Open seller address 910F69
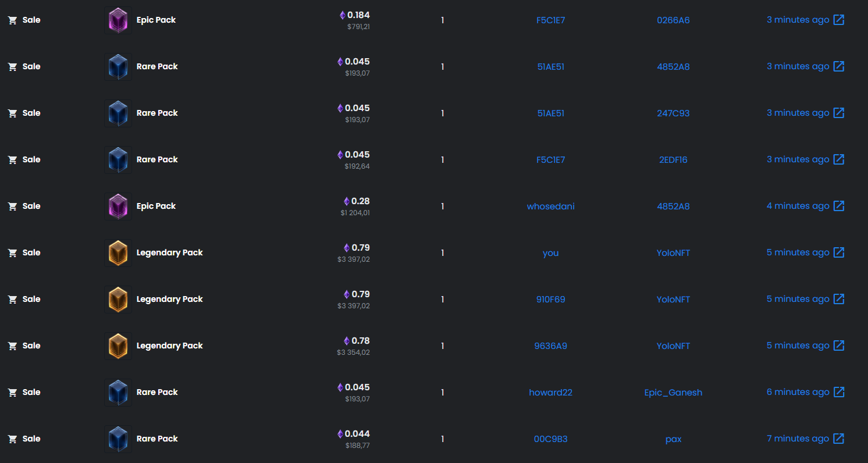868x463 pixels. pos(550,299)
